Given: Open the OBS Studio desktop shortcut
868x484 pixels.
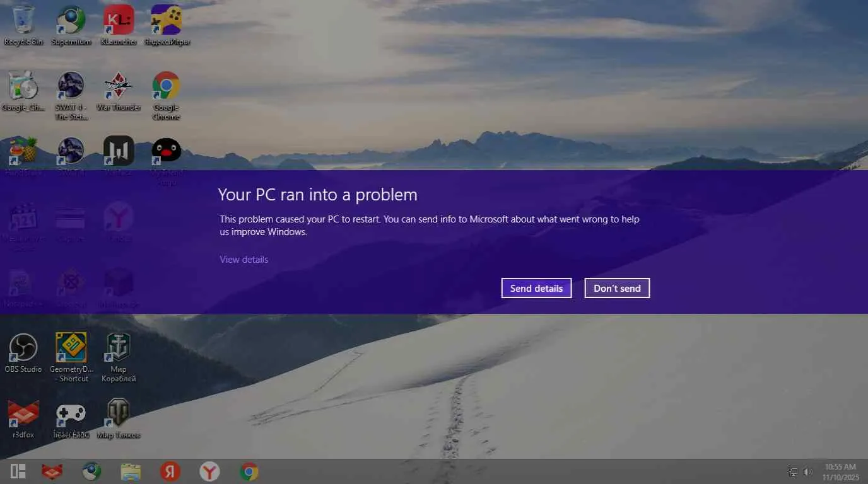Looking at the screenshot, I should click(x=23, y=353).
